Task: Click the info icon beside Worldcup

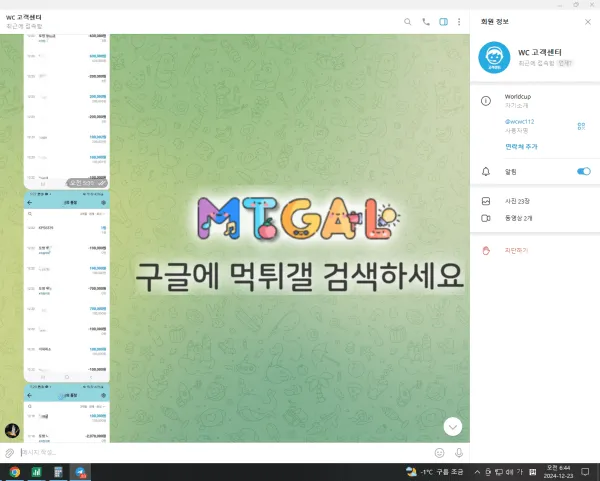Action: 486,101
